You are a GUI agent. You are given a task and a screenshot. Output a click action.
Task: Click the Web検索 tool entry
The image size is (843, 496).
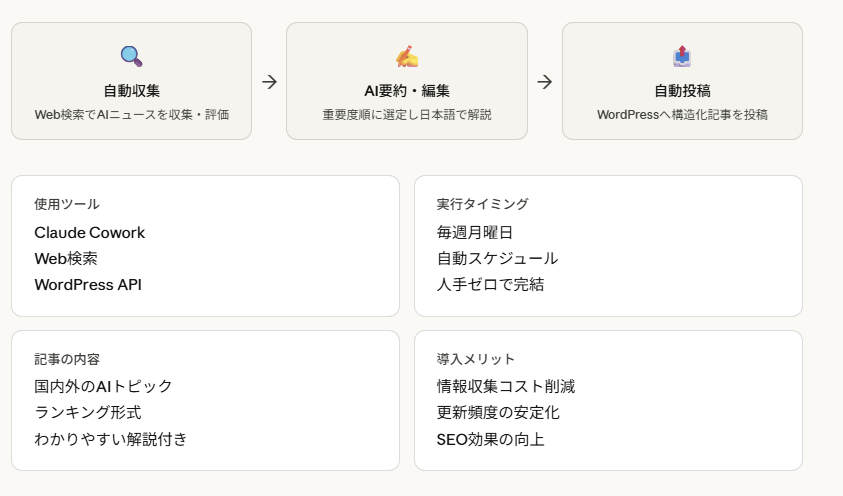tap(66, 259)
